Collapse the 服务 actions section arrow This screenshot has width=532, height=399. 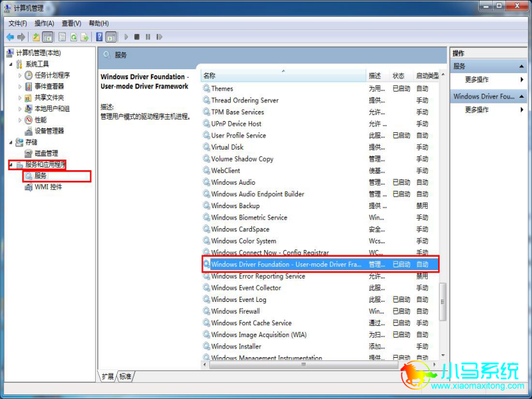[x=521, y=66]
